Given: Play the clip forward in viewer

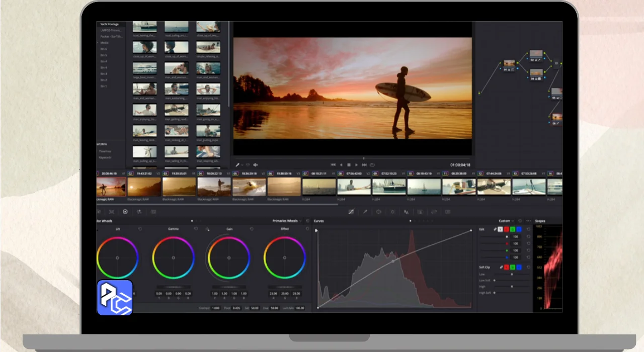Looking at the screenshot, I should [357, 164].
